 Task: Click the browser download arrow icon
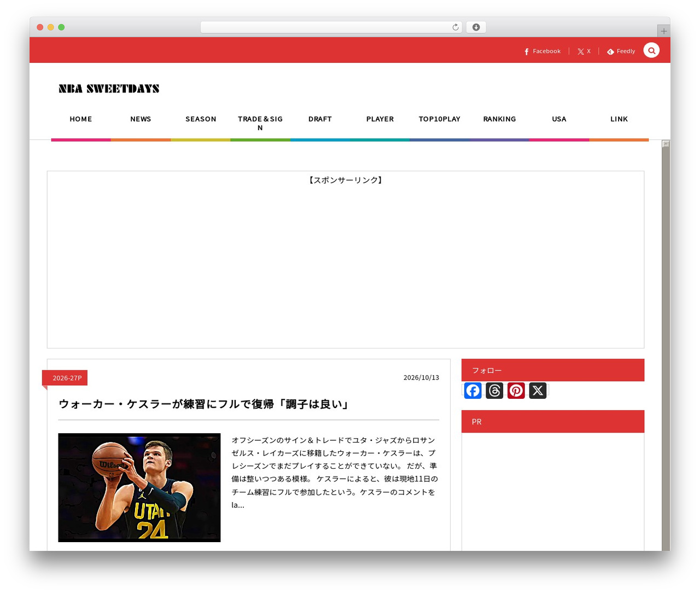(476, 27)
